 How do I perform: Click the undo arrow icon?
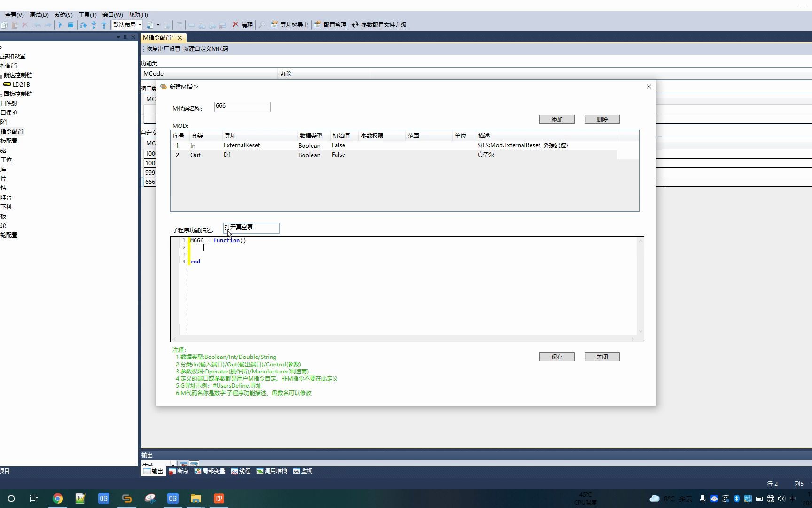38,24
